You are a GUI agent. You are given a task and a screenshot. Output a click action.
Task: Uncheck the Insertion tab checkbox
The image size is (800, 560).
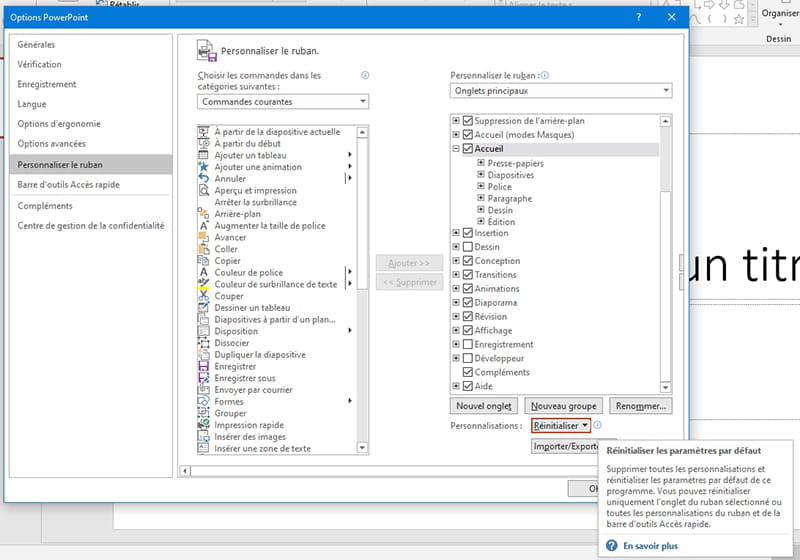tap(468, 233)
